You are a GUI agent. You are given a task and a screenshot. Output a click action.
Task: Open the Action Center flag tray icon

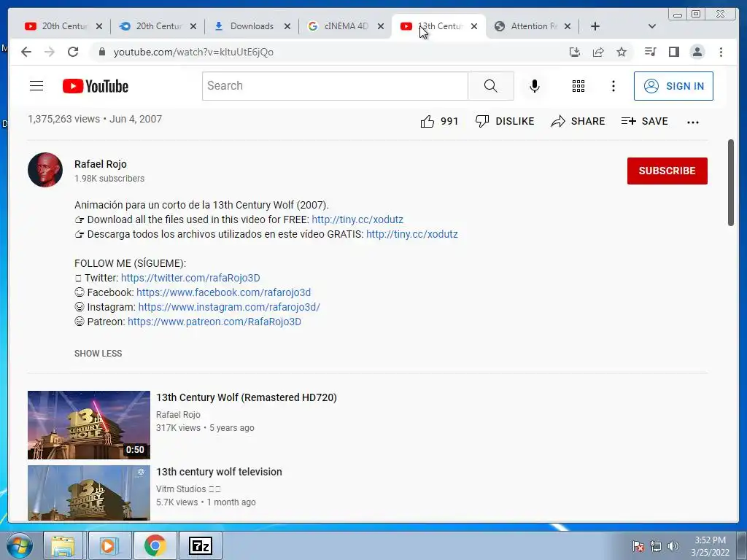(638, 546)
